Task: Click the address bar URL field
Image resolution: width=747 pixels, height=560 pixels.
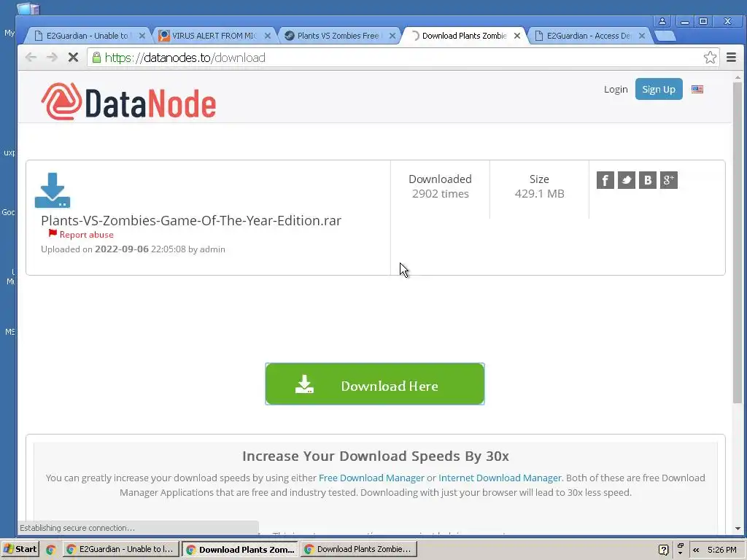Action: (403, 58)
